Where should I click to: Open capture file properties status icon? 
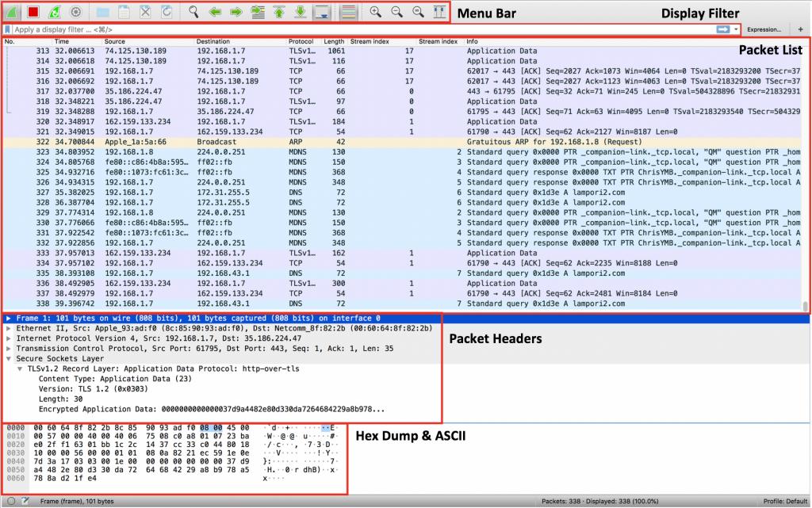(x=25, y=501)
